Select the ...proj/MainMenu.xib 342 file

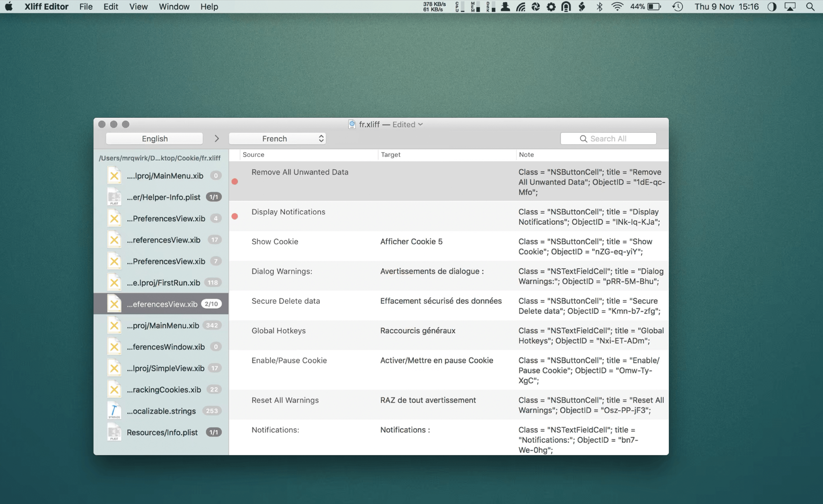coord(164,325)
